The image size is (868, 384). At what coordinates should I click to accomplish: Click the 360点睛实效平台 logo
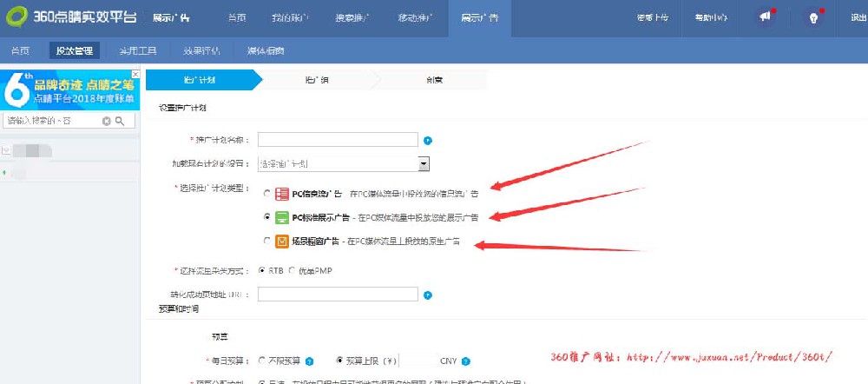pyautogui.click(x=71, y=17)
